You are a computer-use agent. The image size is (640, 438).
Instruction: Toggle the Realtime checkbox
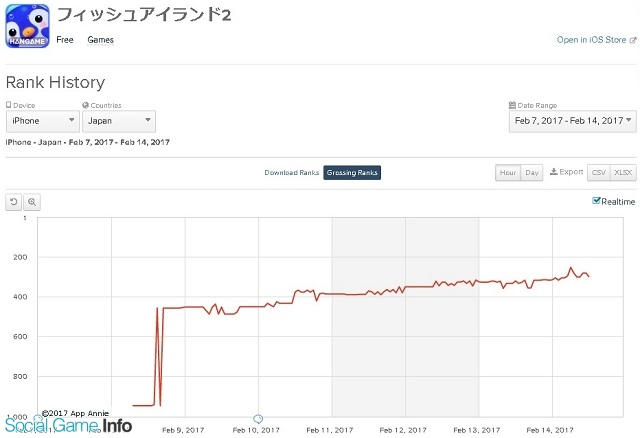(x=596, y=201)
